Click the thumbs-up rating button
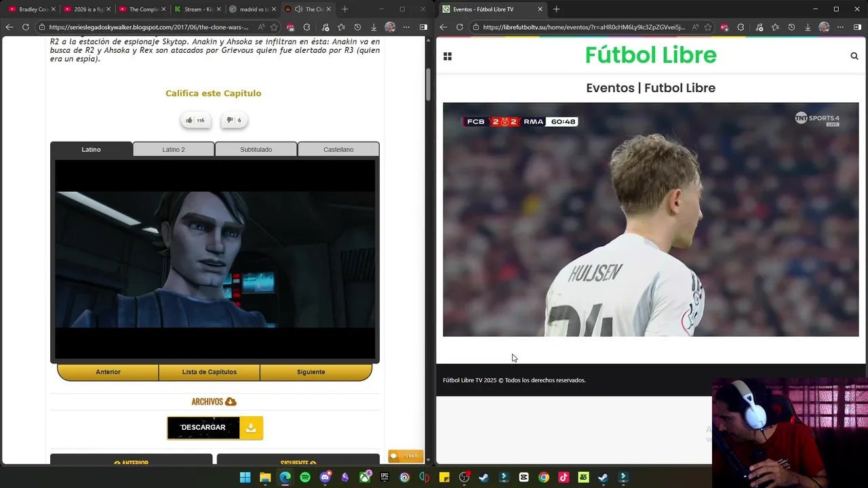 point(195,120)
